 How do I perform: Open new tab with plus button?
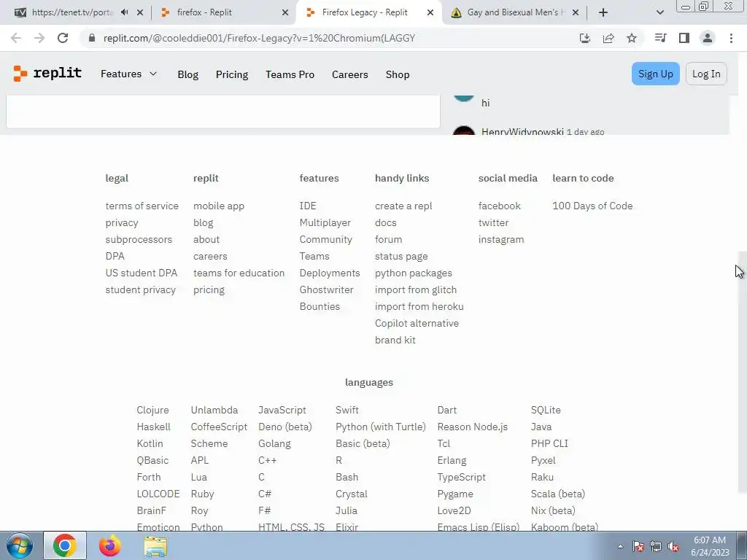(603, 12)
